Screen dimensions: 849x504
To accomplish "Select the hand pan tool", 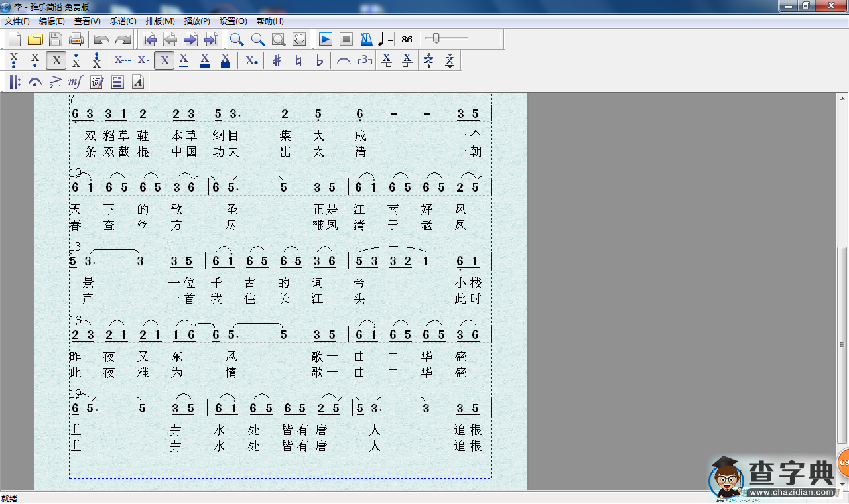I will coord(299,39).
